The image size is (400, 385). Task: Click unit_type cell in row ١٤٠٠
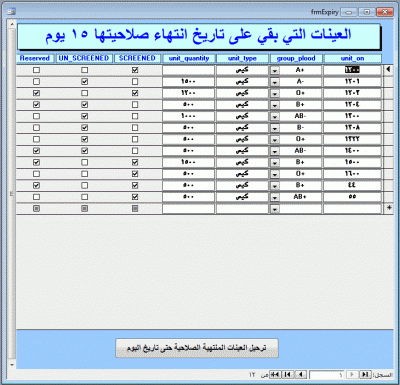click(242, 151)
